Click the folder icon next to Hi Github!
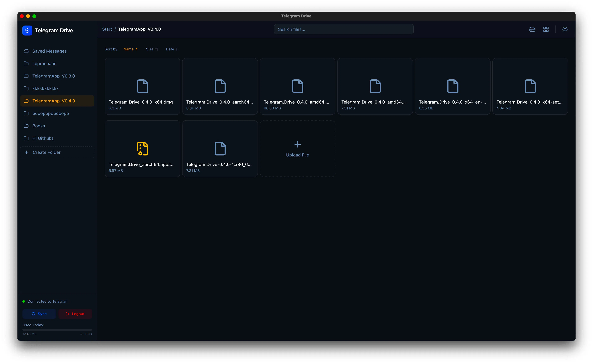This screenshot has height=364, width=593. tap(26, 138)
